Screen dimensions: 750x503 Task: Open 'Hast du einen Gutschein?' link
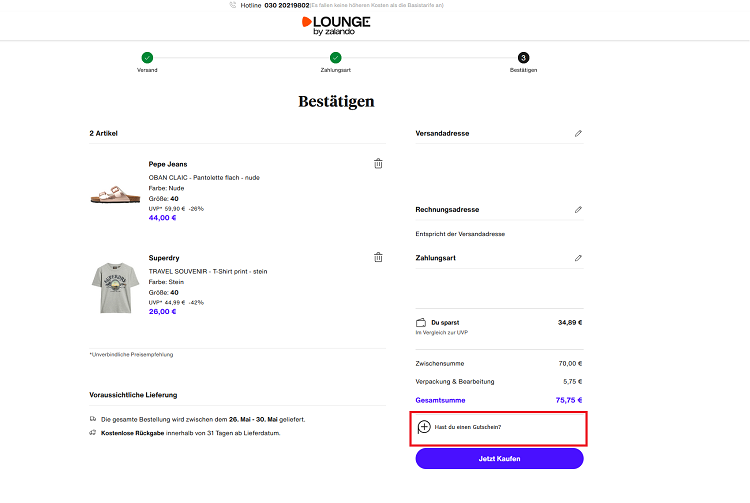tap(468, 427)
